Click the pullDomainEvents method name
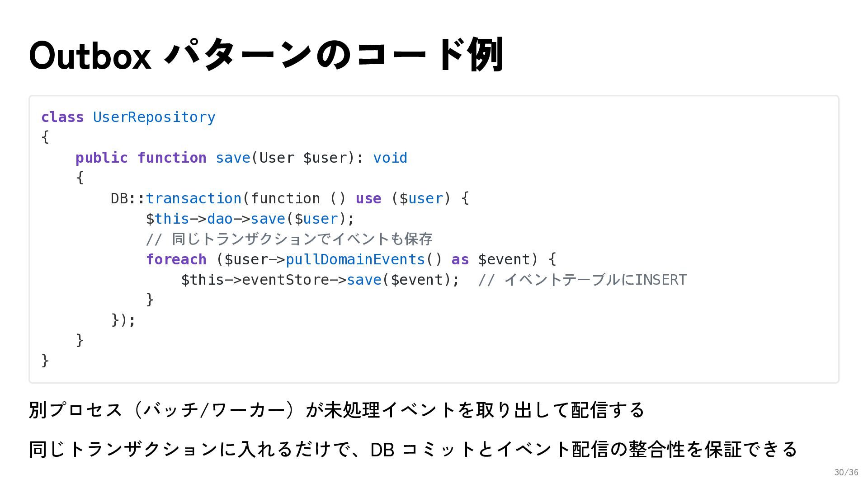The height and width of the screenshot is (488, 868). click(x=355, y=259)
